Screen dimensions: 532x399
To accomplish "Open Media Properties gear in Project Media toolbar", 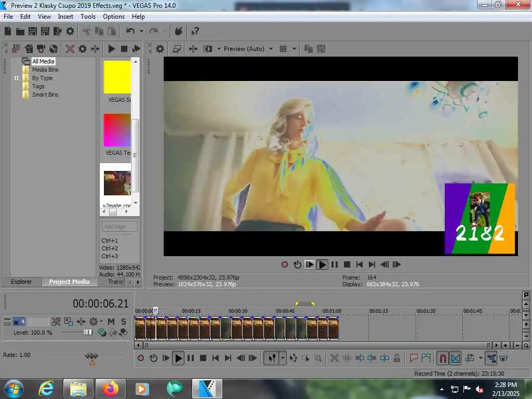I will (x=83, y=49).
